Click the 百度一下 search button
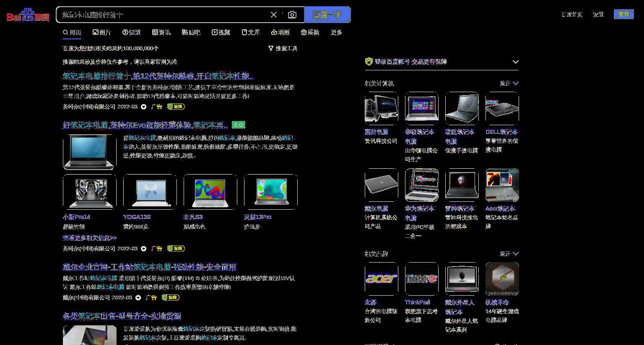Screen dimensions: 644x345 click(327, 15)
